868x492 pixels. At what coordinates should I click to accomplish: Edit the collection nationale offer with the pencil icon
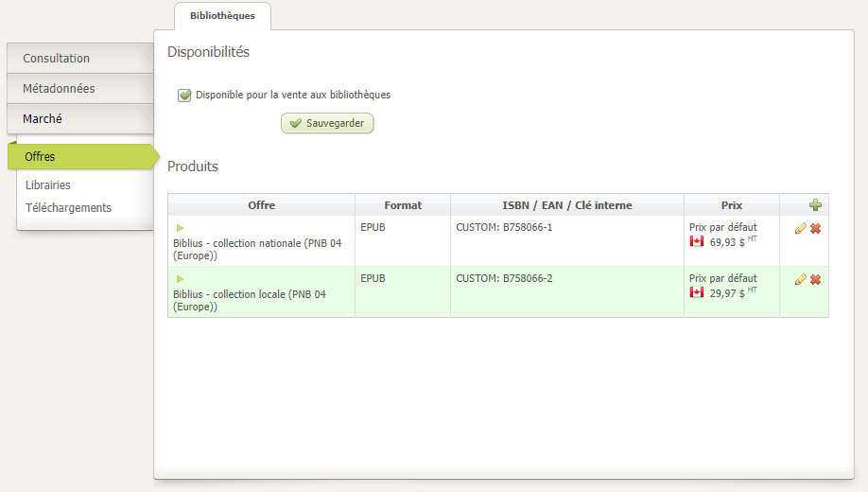800,229
